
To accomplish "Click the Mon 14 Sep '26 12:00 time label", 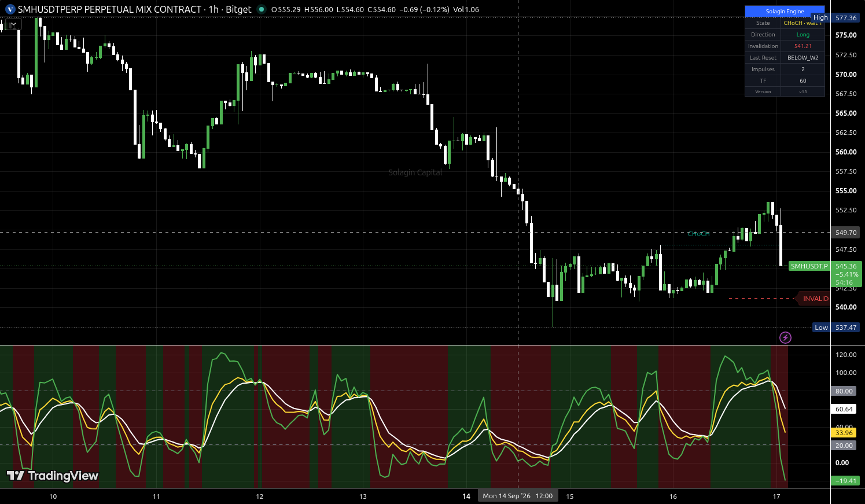I will (x=518, y=496).
